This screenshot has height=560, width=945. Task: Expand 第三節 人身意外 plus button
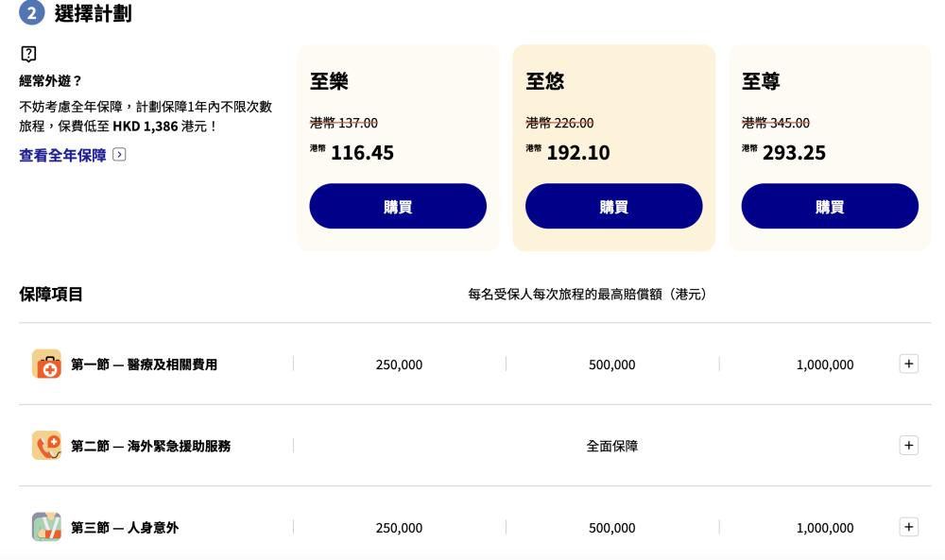click(x=909, y=527)
